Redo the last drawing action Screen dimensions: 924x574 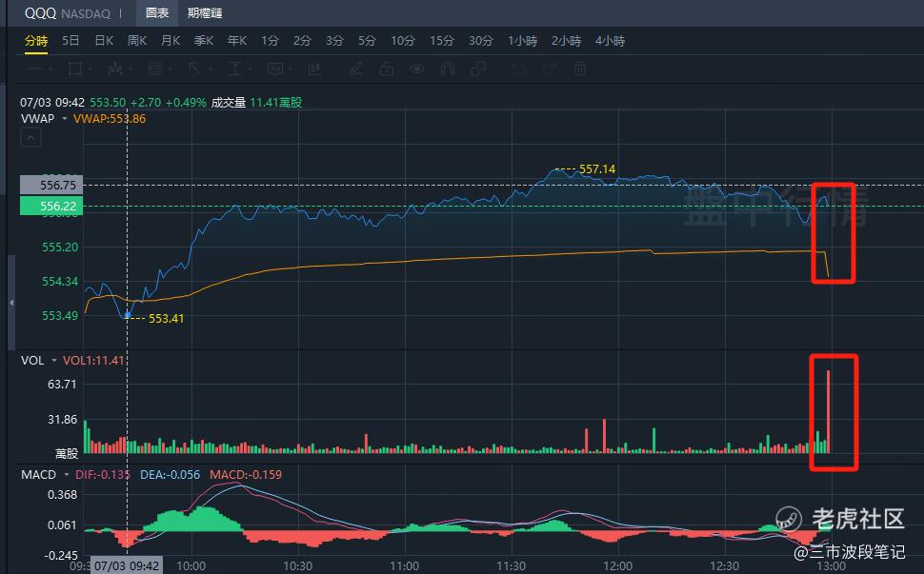(550, 69)
